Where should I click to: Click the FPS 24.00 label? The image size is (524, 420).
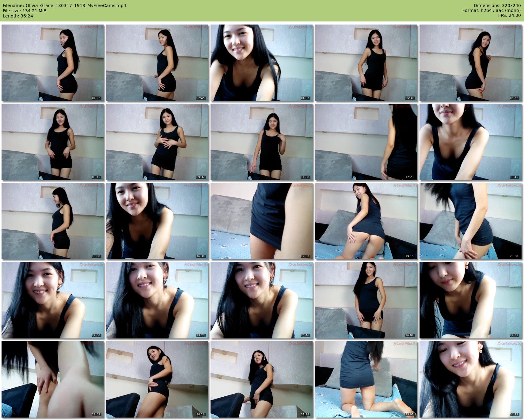[509, 15]
